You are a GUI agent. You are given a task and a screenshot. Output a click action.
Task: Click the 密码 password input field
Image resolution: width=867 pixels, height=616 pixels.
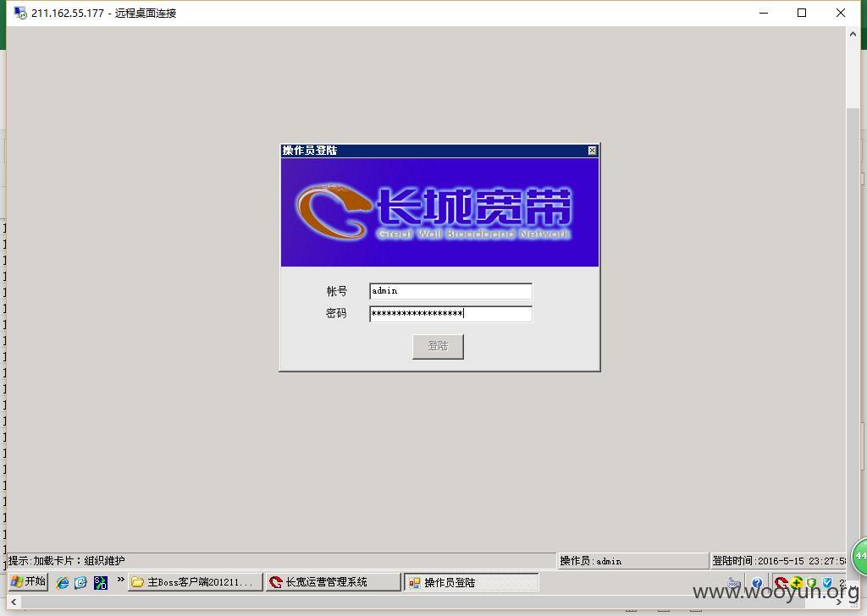(450, 314)
